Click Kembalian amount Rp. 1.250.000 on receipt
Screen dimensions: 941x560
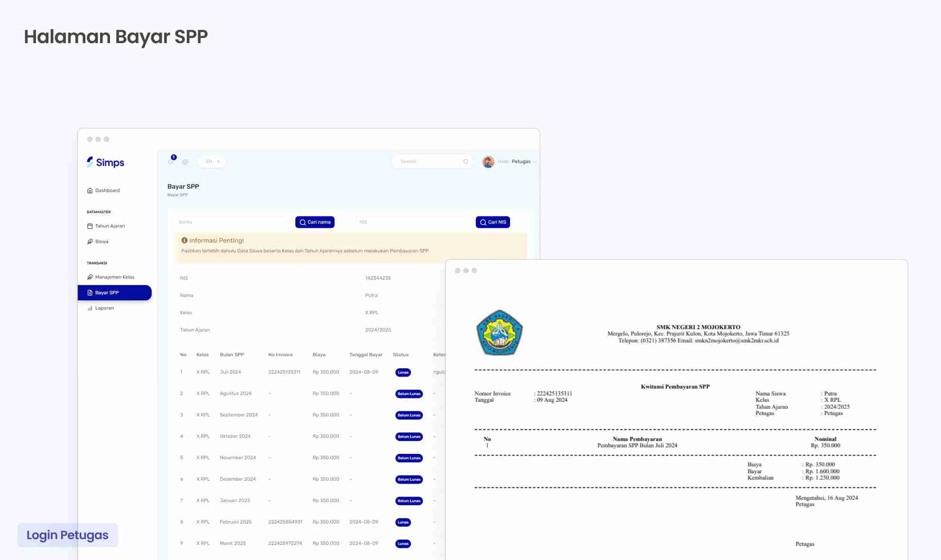coord(822,478)
